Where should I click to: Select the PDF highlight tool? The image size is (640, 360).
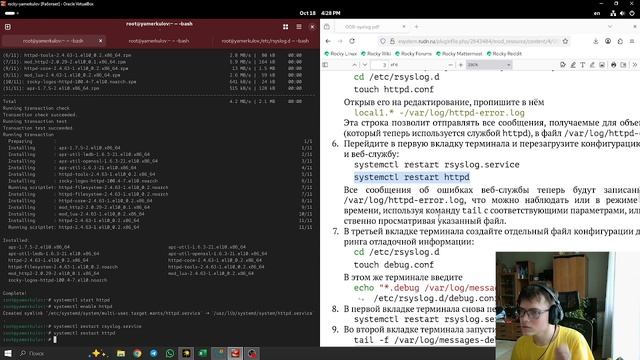(x=573, y=65)
